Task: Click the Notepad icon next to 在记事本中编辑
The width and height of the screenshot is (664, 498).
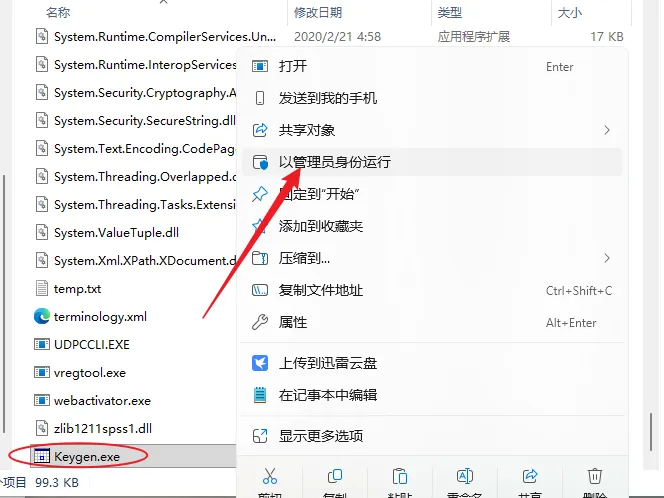Action: 260,395
